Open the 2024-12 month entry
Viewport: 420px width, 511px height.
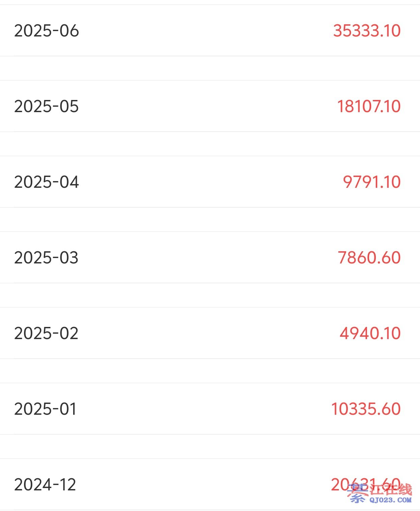point(45,485)
